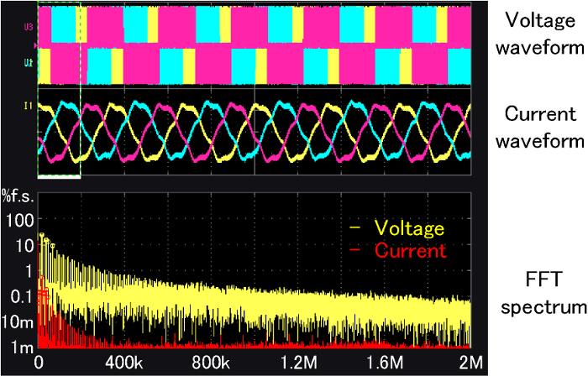Screen dimensions: 588x376
Task: Select the cyan U1 channel label
Action: (30, 63)
